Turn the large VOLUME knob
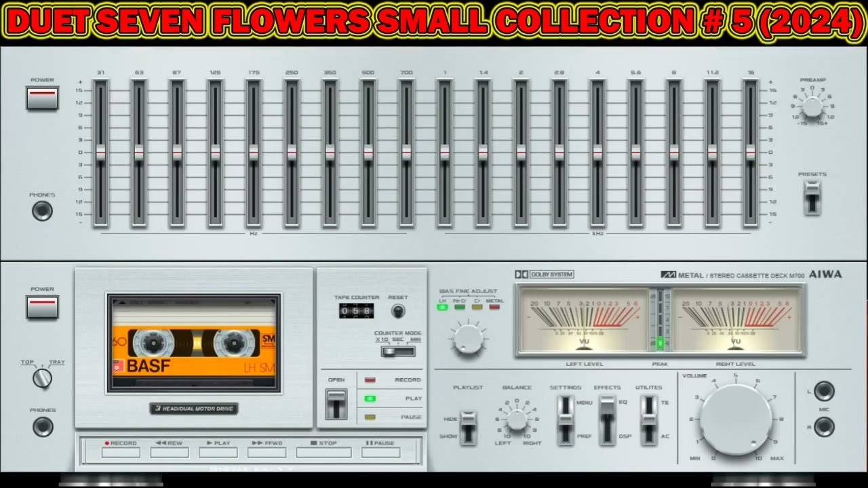 (736, 420)
